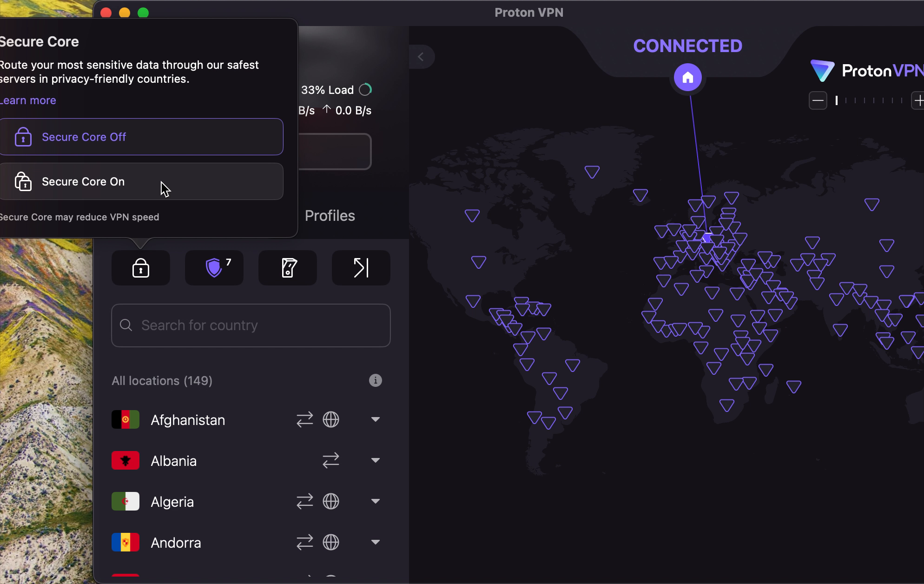Zoom in the map with plus button
Image resolution: width=924 pixels, height=584 pixels.
click(918, 100)
